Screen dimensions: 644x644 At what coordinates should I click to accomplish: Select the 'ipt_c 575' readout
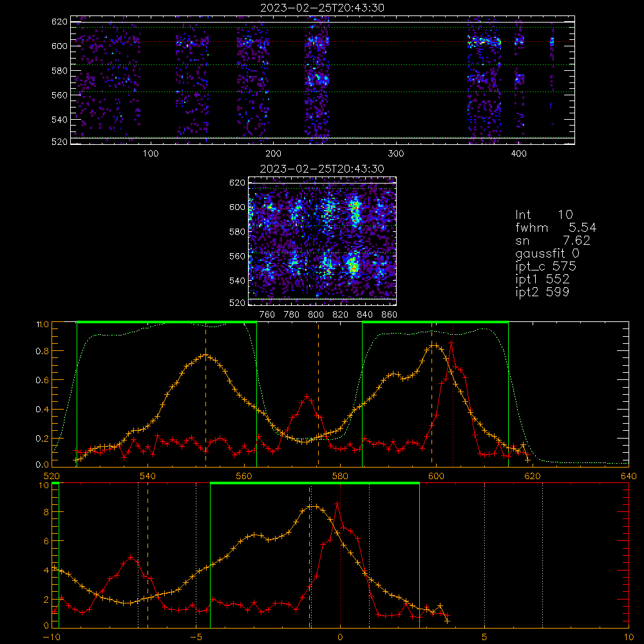pyautogui.click(x=546, y=267)
